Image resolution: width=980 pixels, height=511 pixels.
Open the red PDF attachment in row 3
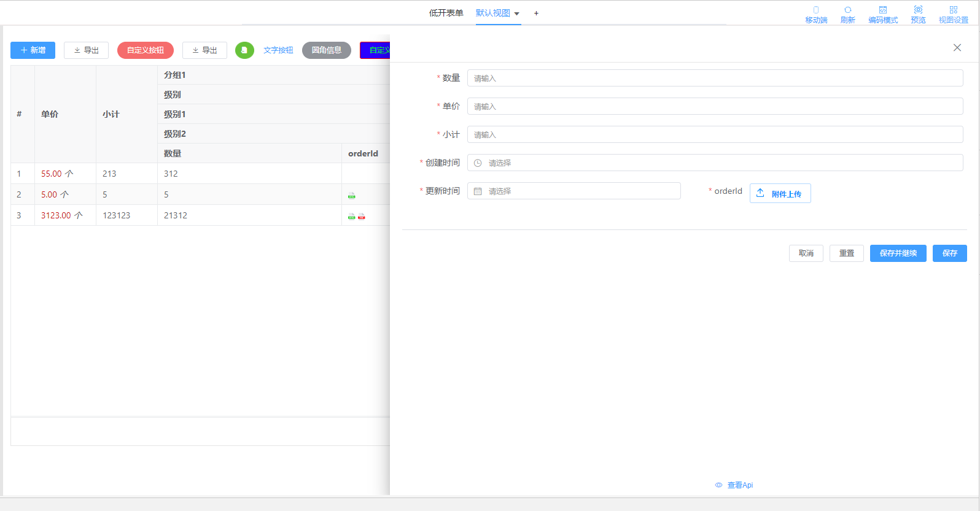click(x=362, y=216)
